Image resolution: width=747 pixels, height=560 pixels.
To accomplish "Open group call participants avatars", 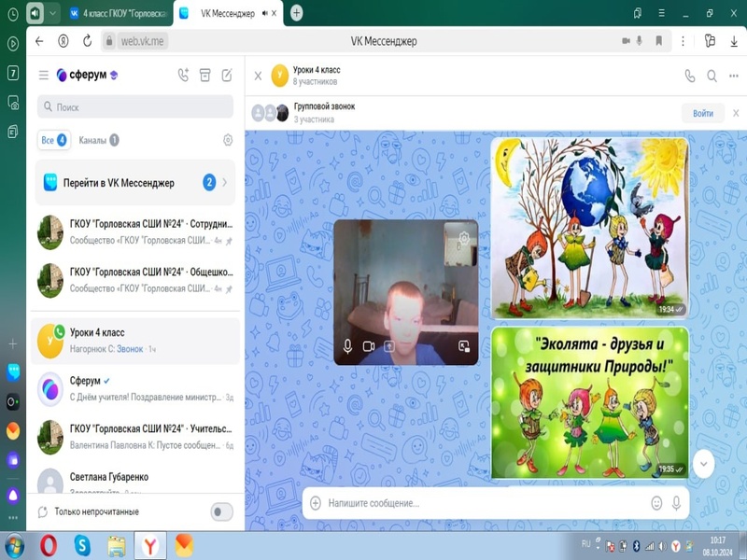I will (270, 113).
